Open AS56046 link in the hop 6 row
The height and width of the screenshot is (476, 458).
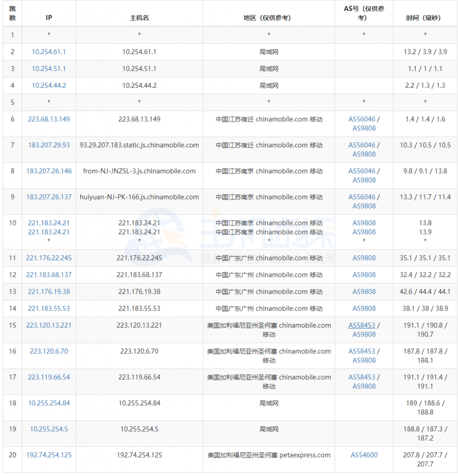[x=361, y=119]
